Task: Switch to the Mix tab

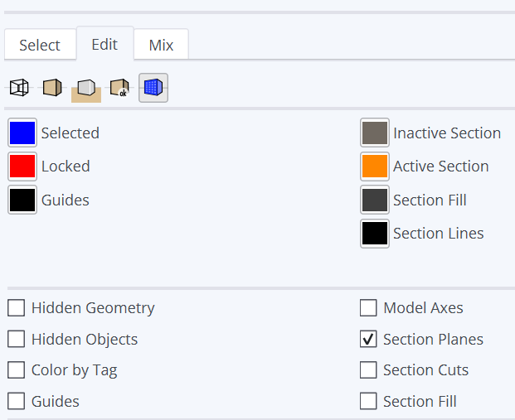Action: (161, 45)
